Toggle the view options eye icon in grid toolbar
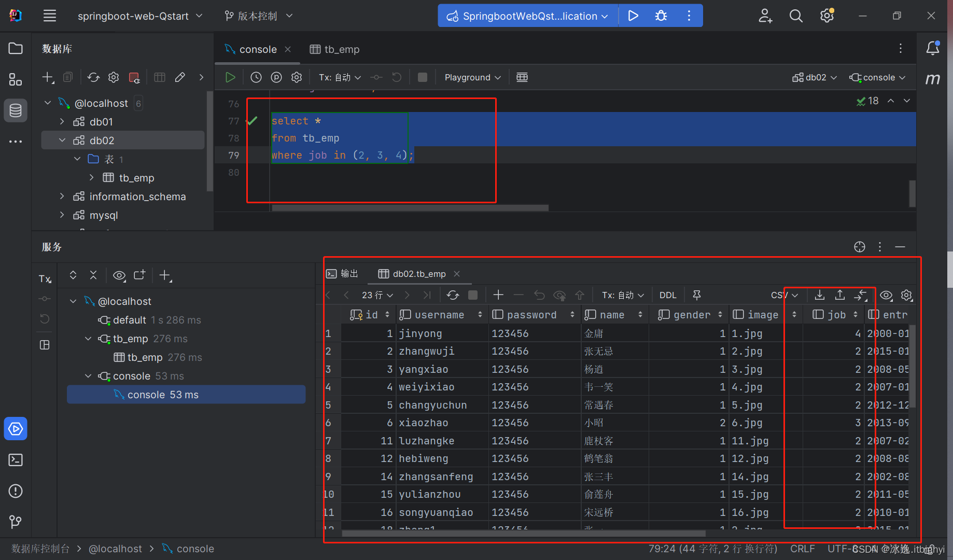The width and height of the screenshot is (953, 560). 886,295
